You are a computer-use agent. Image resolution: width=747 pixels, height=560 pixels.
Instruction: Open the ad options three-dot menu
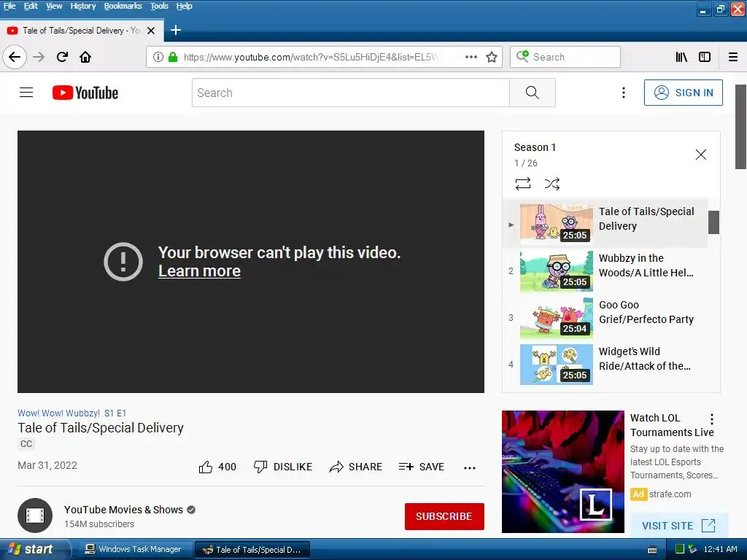(712, 419)
